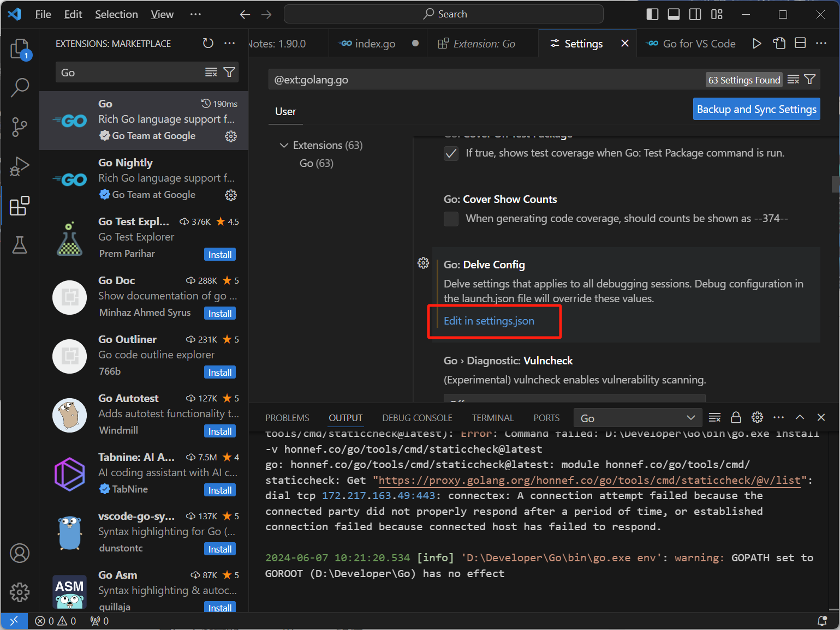Open the hidden menus ellipsis in menu bar
This screenshot has height=630, width=840.
(x=195, y=14)
